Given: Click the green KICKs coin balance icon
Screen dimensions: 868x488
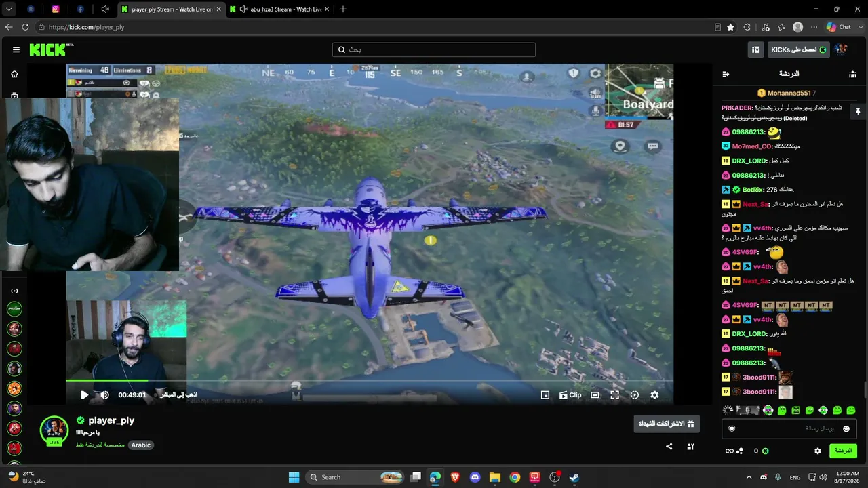Looking at the screenshot, I should 766,451.
